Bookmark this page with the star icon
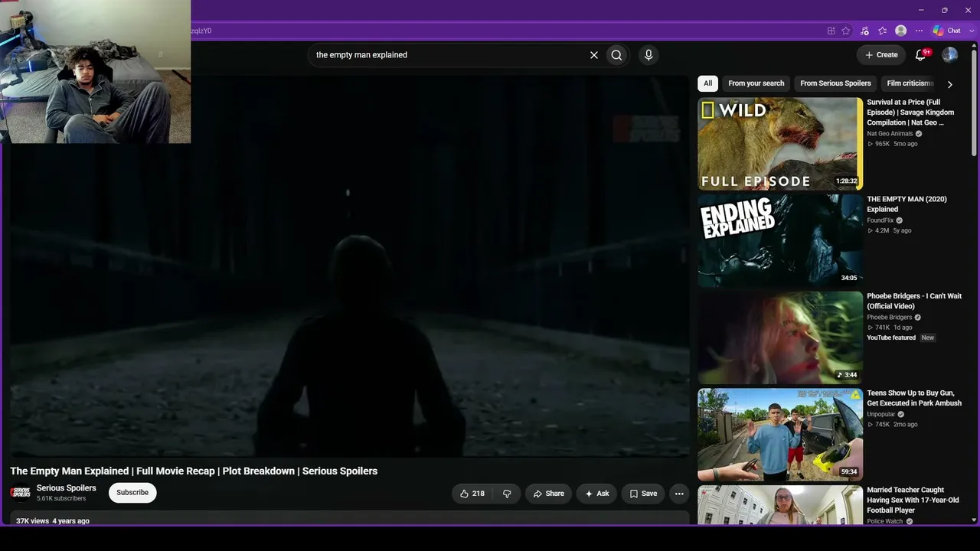980x551 pixels. (846, 31)
